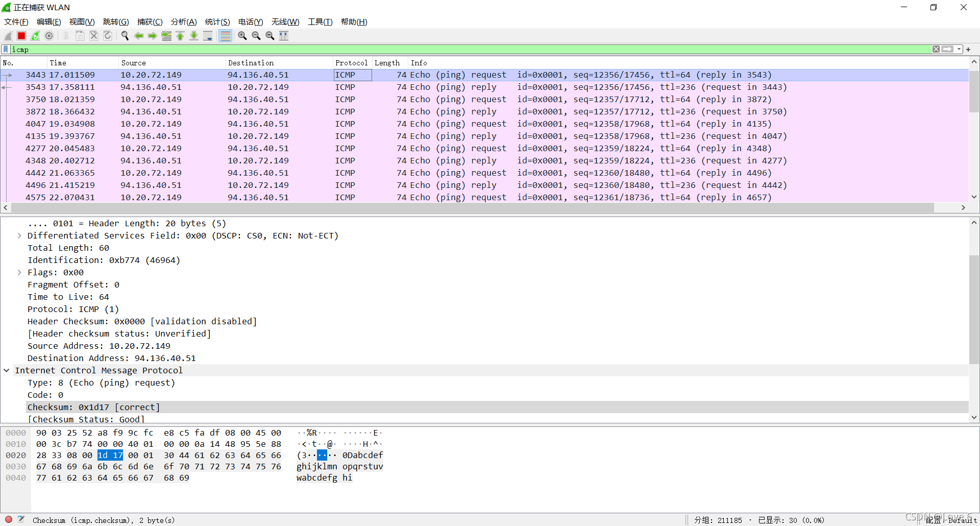The width and height of the screenshot is (980, 526).
Task: Sort by the Length column header
Action: coord(390,63)
